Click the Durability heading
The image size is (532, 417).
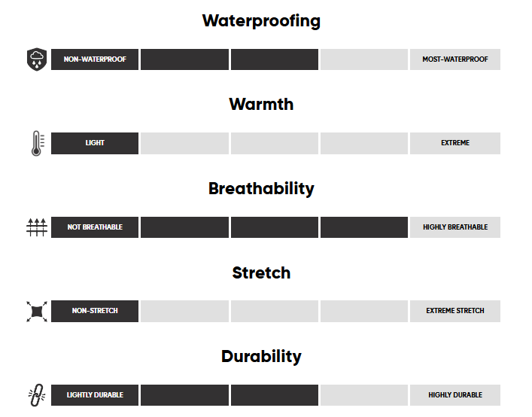pyautogui.click(x=261, y=356)
